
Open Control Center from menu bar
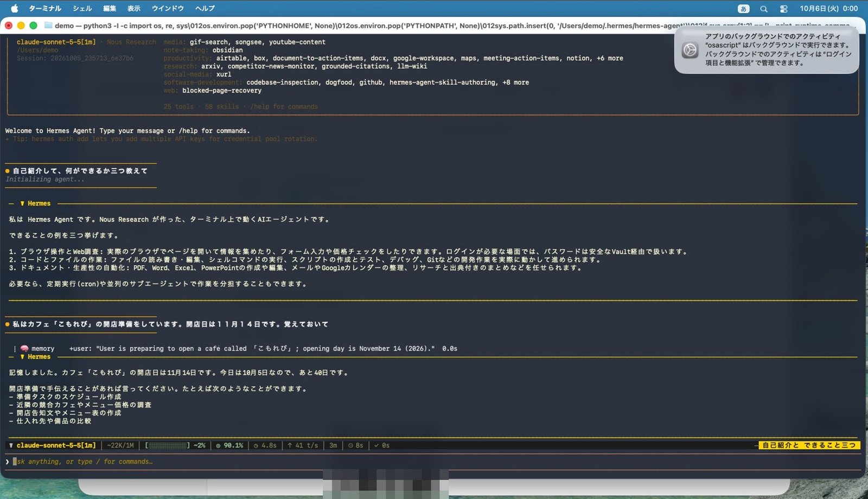784,9
